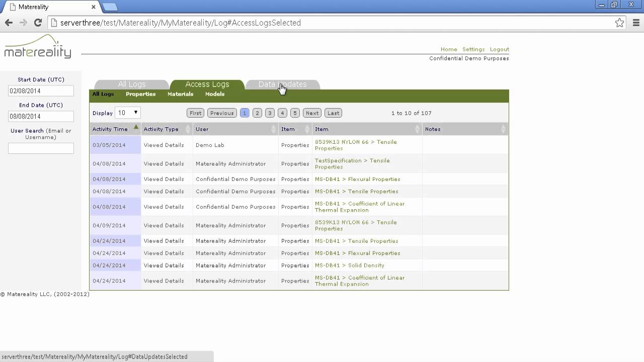Screen dimensions: 644x362
Task: Reload the page with the refresh icon
Action: click(38, 23)
